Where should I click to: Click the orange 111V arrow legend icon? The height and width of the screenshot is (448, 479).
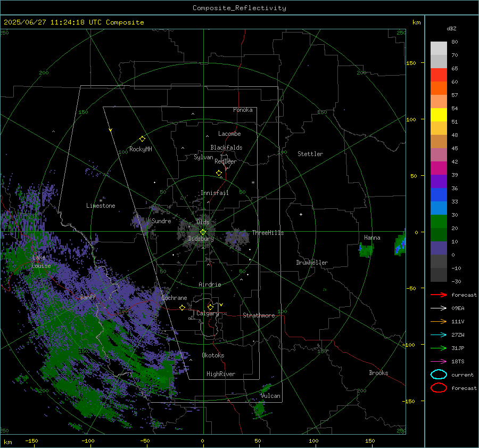click(439, 321)
